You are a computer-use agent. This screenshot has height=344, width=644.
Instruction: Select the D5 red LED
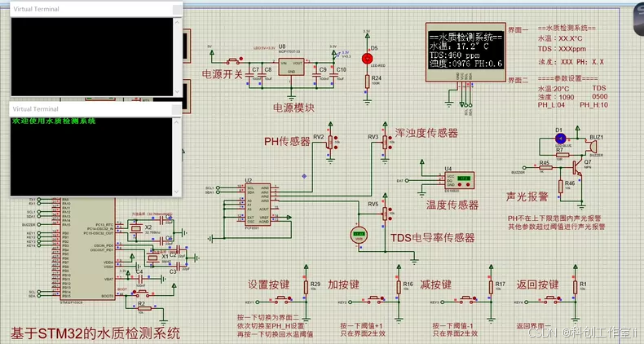367,59
